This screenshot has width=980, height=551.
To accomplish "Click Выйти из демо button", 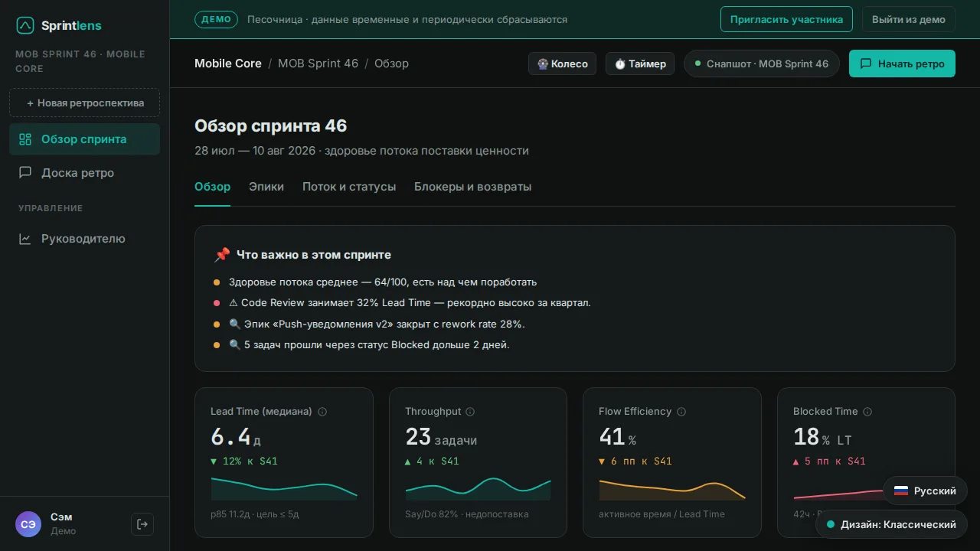I will pos(909,19).
